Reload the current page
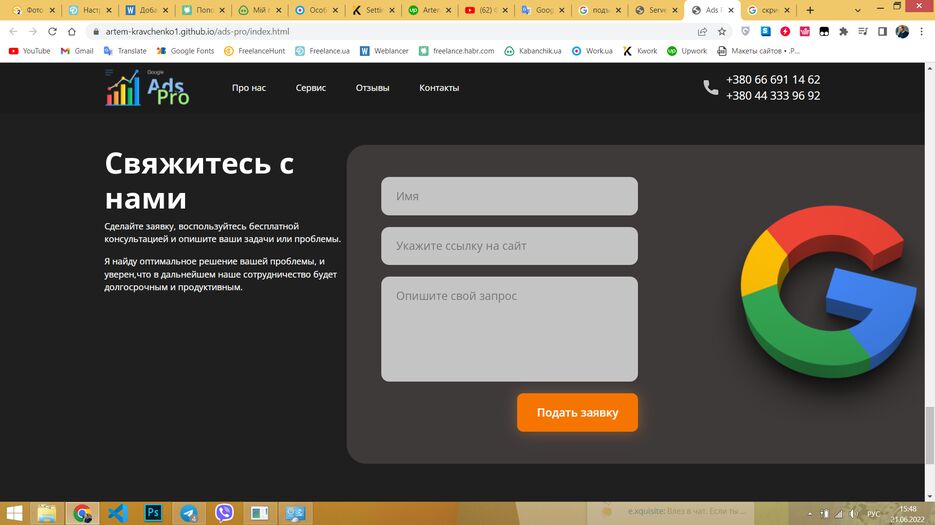Viewport: 935px width, 525px height. pyautogui.click(x=52, y=32)
